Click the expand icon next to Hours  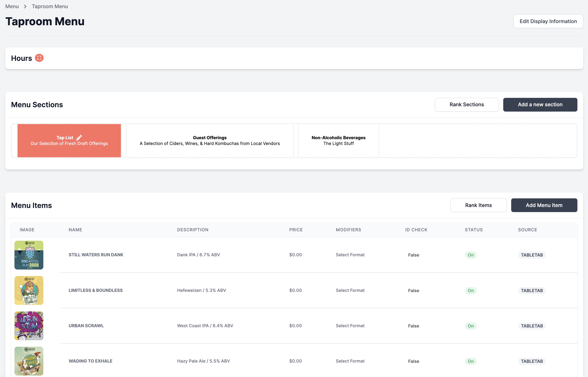pos(39,58)
